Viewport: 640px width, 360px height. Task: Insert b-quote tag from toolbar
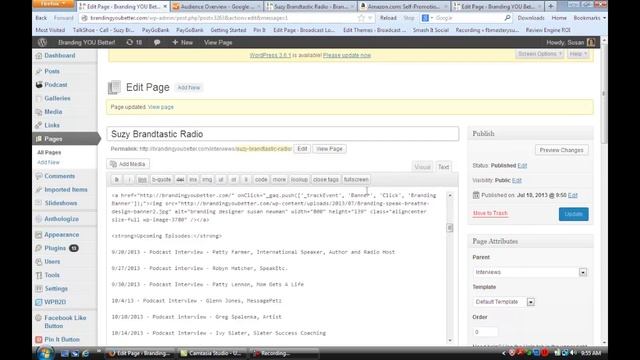point(161,180)
